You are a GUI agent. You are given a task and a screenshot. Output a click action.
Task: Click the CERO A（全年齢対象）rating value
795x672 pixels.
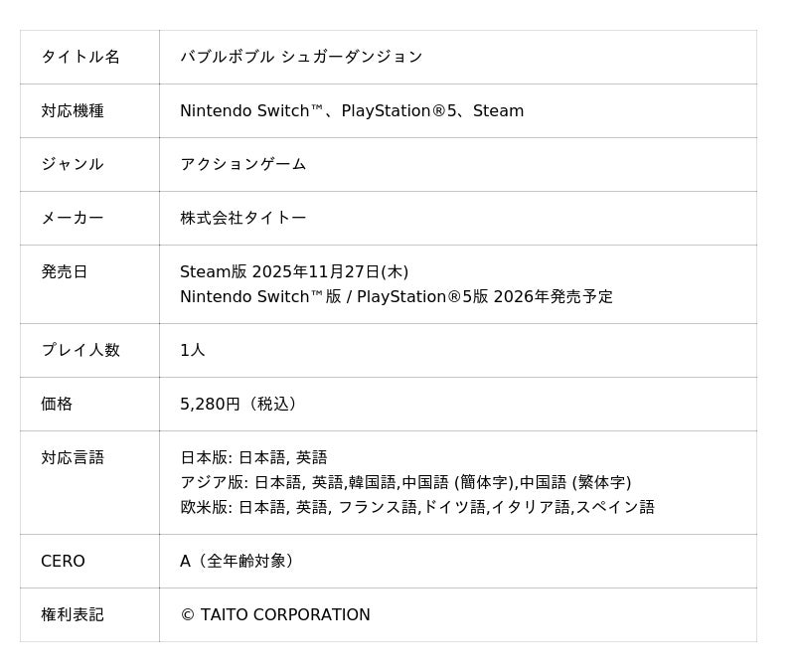pyautogui.click(x=237, y=561)
